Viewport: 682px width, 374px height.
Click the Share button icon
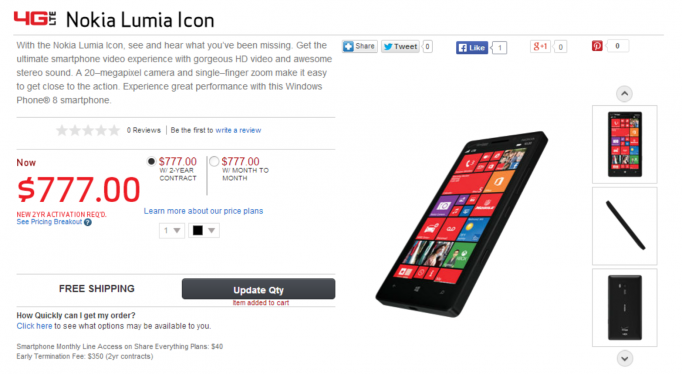point(348,47)
